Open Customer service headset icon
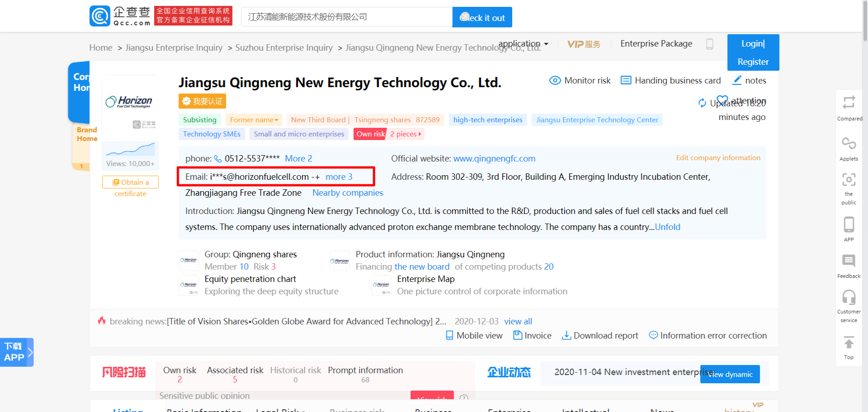This screenshot has width=868, height=412. point(849,297)
